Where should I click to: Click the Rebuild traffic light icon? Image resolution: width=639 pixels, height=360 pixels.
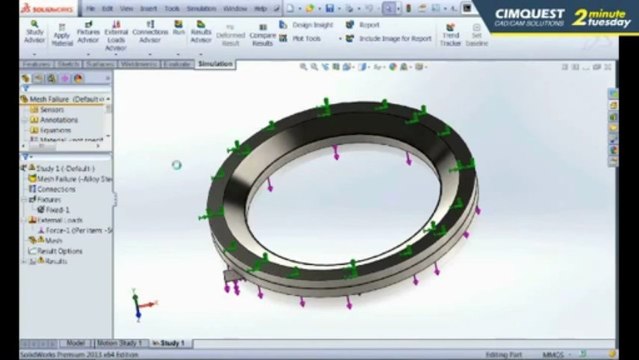[408, 8]
